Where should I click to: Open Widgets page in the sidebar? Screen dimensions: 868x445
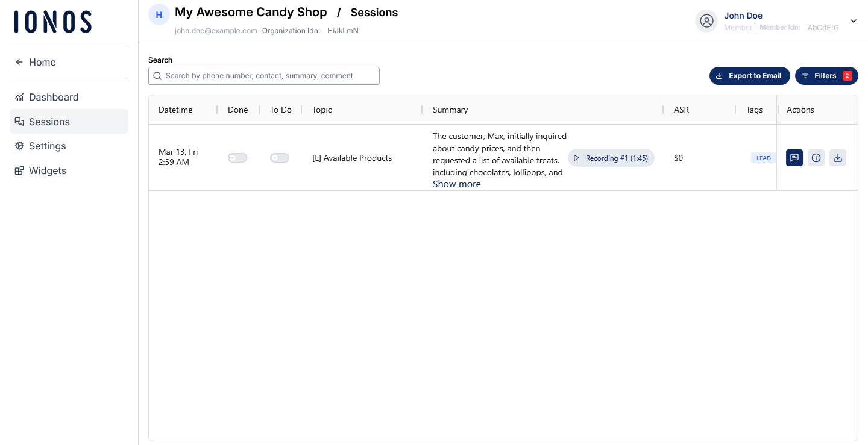pos(47,170)
